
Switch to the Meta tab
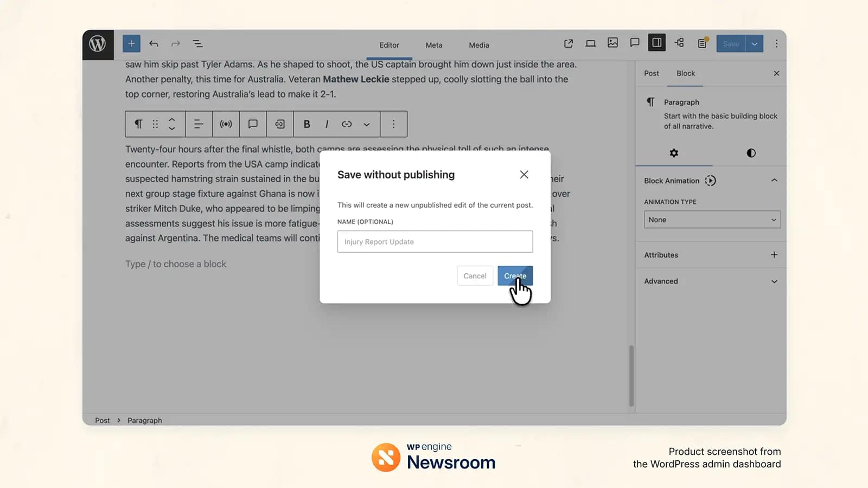(433, 45)
